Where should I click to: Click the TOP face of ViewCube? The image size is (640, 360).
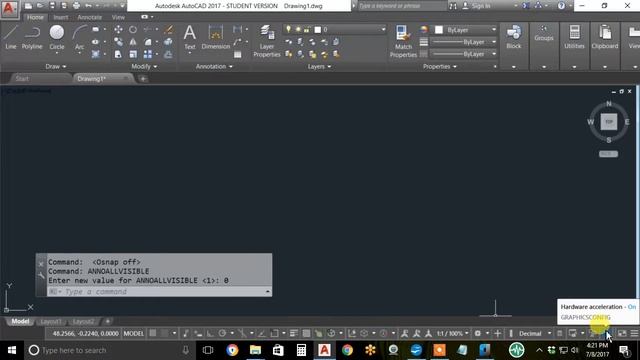[x=609, y=122]
